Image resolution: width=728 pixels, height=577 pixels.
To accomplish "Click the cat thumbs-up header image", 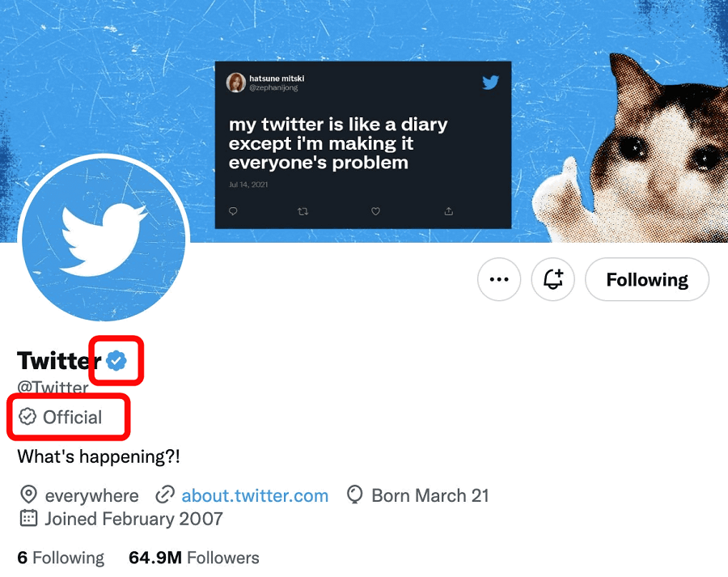I will tap(655, 154).
